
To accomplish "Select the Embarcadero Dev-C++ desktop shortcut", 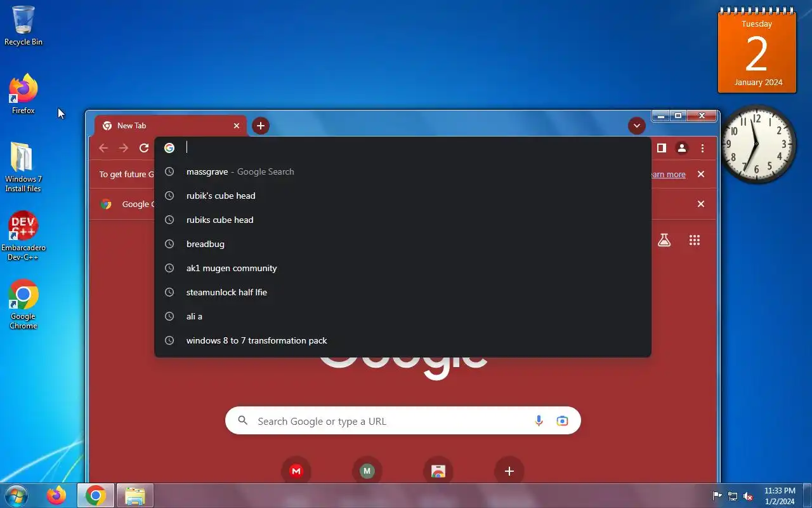I will click(23, 236).
